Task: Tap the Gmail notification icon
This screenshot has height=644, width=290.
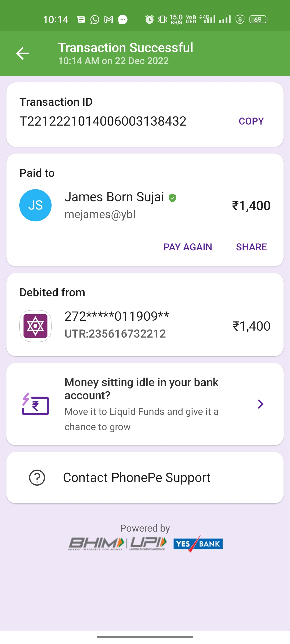Action: (x=109, y=20)
